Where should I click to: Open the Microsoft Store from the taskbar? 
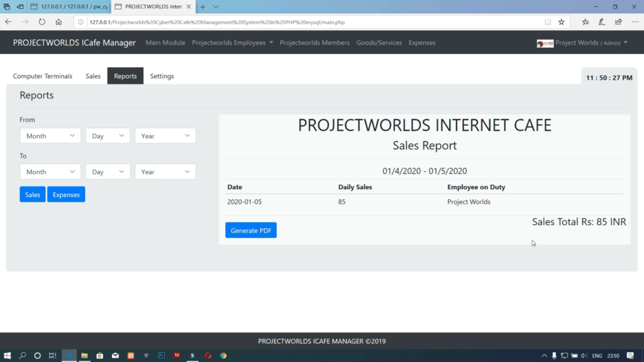click(x=99, y=356)
